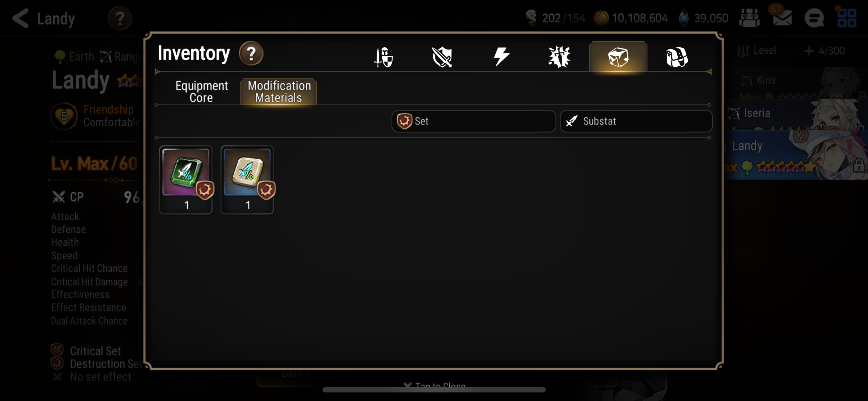Open the main menu grid icon
Image resolution: width=868 pixels, height=401 pixels.
pyautogui.click(x=847, y=18)
